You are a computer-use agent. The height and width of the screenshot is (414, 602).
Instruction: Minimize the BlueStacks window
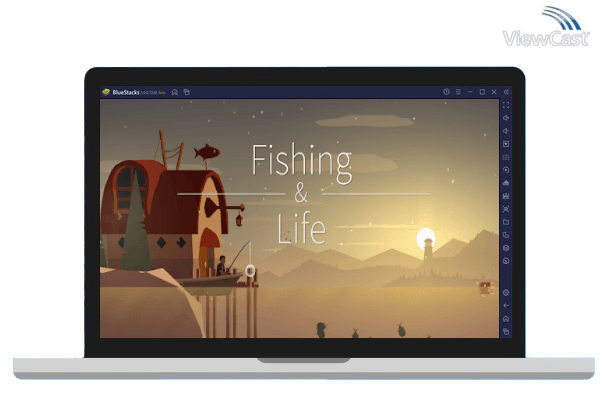(x=470, y=92)
